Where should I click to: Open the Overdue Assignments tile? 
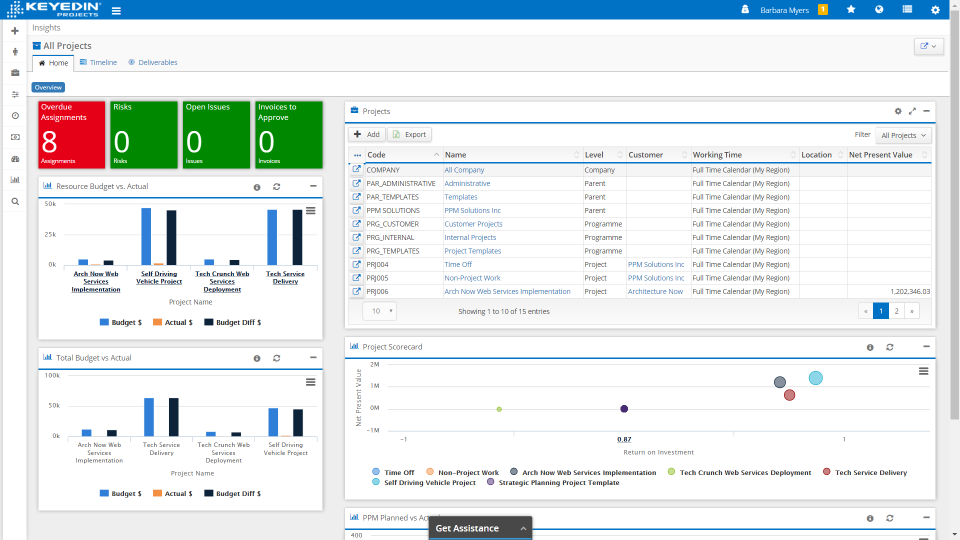point(72,135)
